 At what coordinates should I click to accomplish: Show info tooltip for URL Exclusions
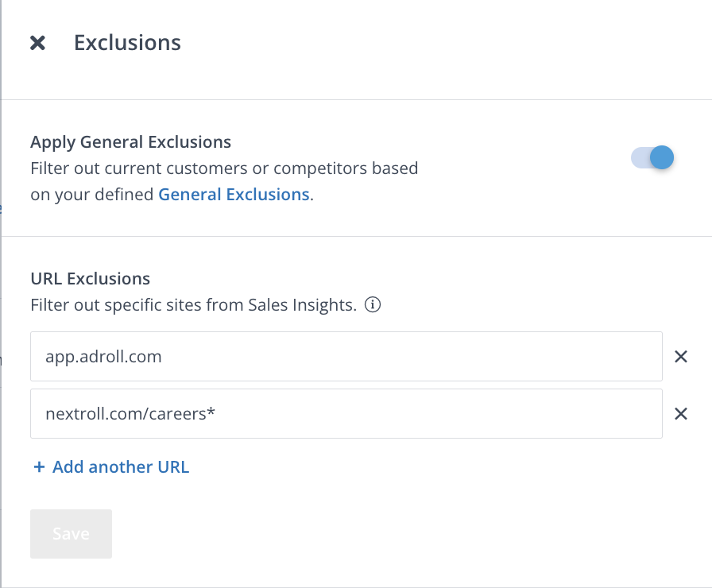[x=373, y=305]
